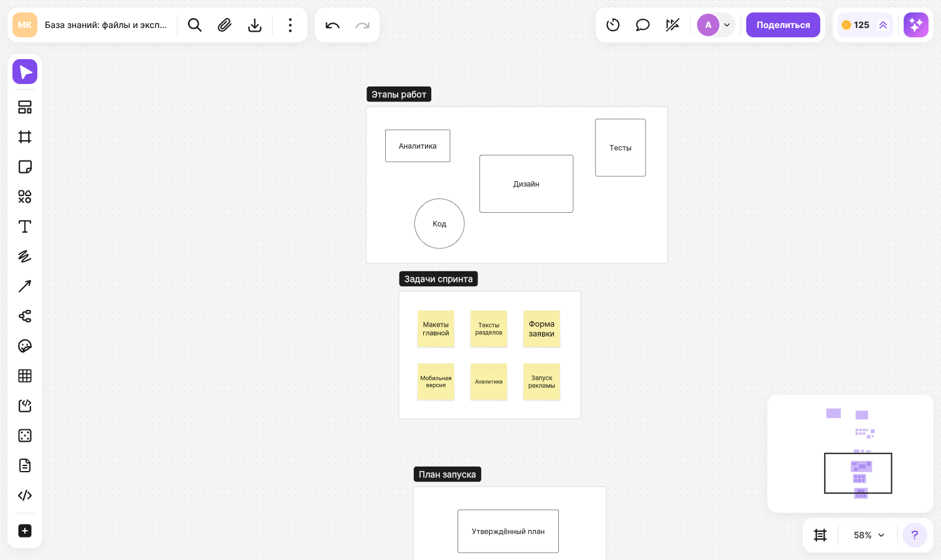Select the Дизайн rectangle shape
This screenshot has width=941, height=560.
(x=527, y=184)
